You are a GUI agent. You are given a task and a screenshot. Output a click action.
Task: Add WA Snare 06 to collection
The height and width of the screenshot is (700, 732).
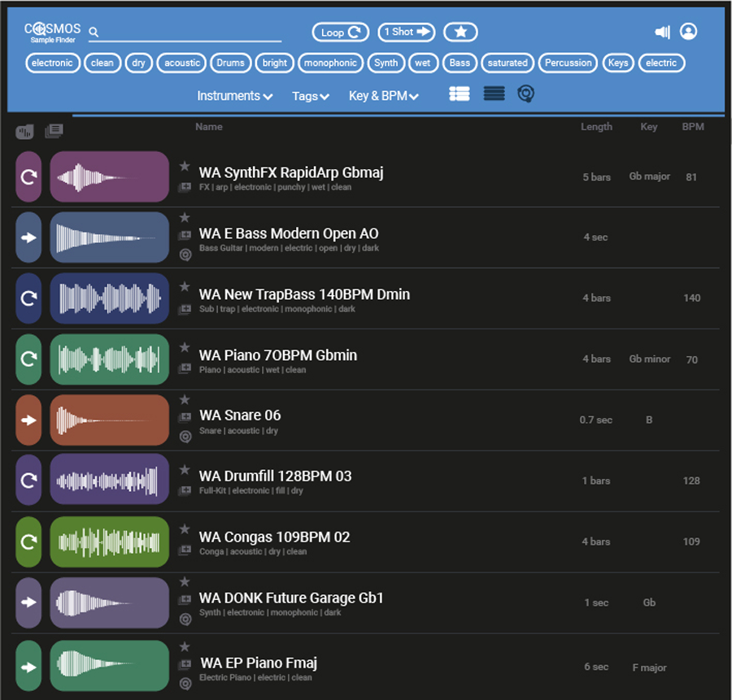click(185, 417)
